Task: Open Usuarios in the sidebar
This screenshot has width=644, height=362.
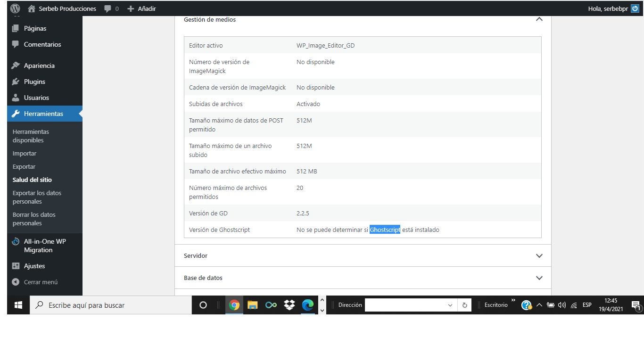Action: [36, 98]
